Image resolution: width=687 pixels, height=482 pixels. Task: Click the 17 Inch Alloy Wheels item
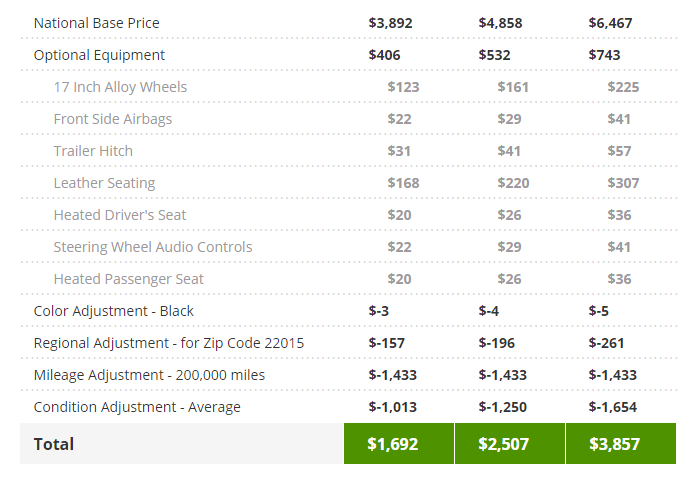tap(120, 87)
